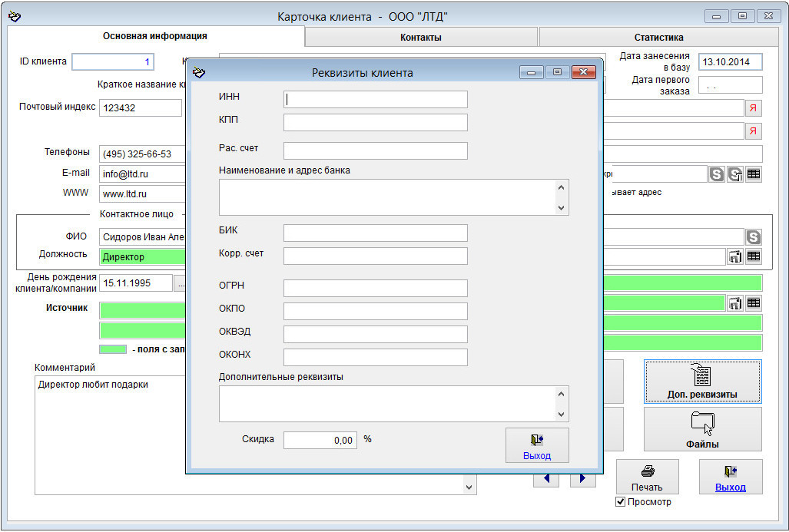Focus the Скидка percentage field

320,440
